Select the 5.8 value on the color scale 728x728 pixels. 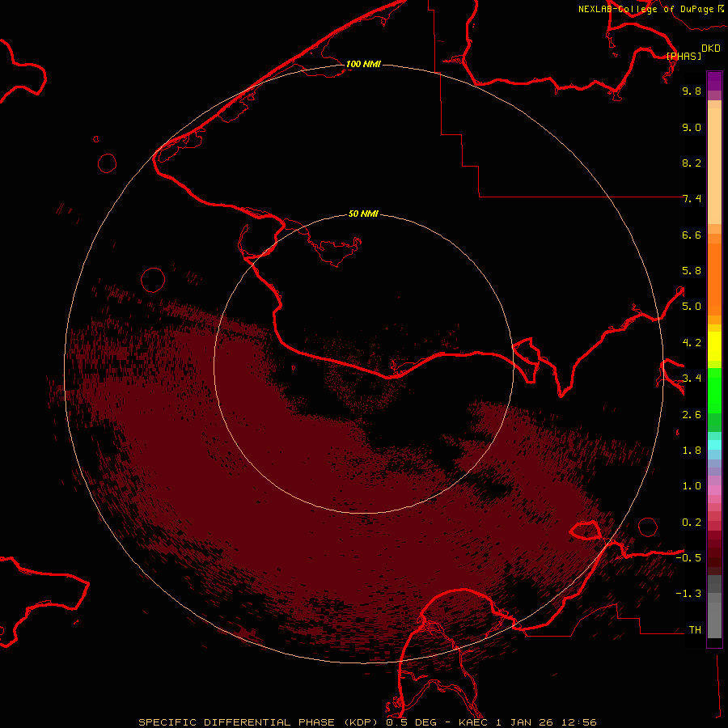[x=692, y=271]
